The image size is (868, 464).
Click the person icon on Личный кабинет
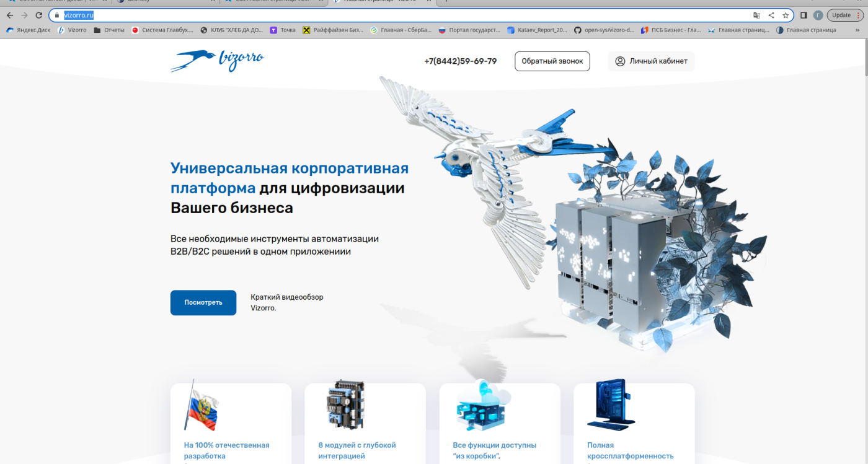tap(619, 61)
